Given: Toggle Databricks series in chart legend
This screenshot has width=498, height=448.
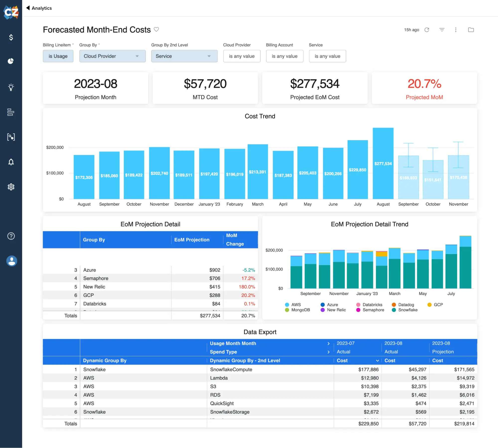Looking at the screenshot, I should [x=369, y=305].
